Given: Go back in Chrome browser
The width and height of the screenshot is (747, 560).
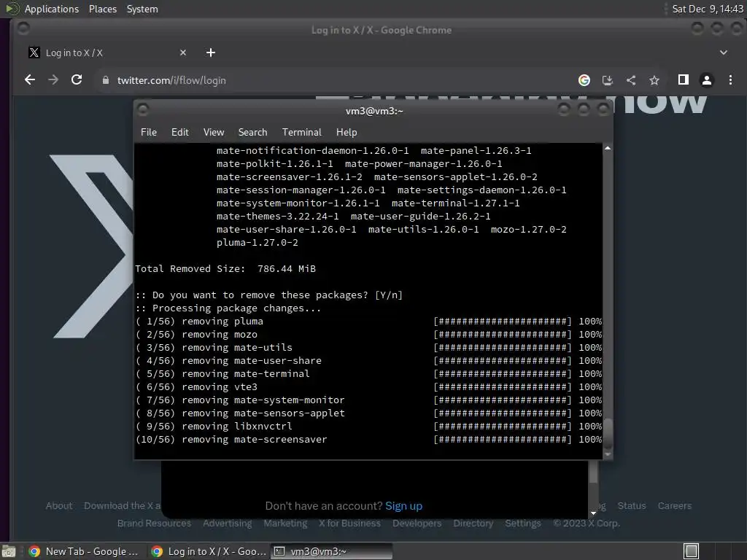Looking at the screenshot, I should click(29, 80).
